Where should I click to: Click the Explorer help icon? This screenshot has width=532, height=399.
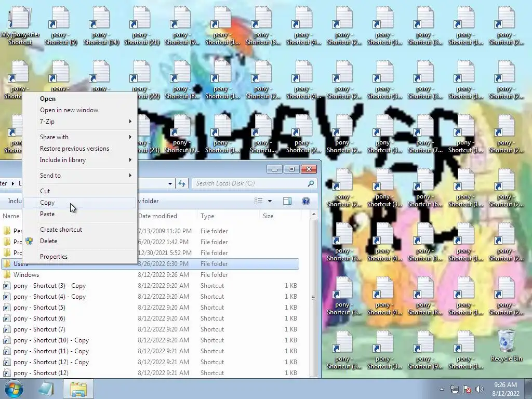305,201
